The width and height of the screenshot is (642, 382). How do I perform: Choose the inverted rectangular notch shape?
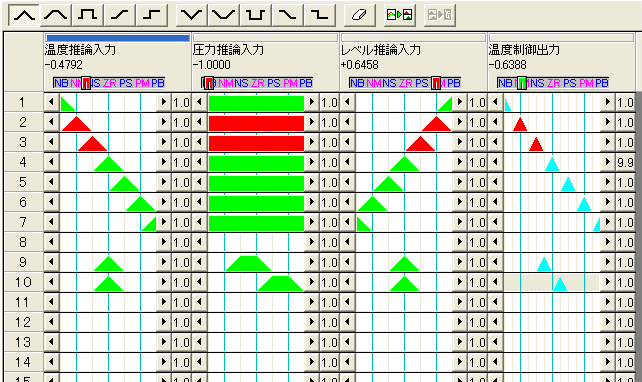coord(255,15)
